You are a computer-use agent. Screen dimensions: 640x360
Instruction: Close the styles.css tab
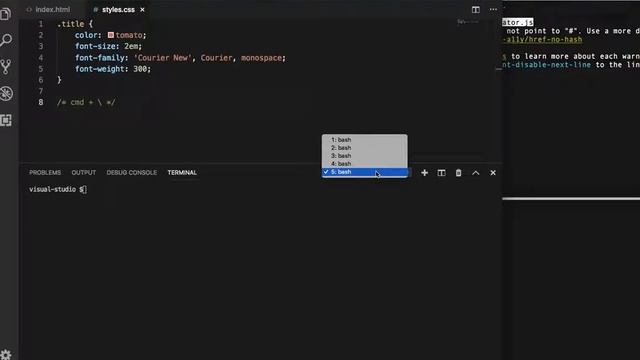pos(142,9)
